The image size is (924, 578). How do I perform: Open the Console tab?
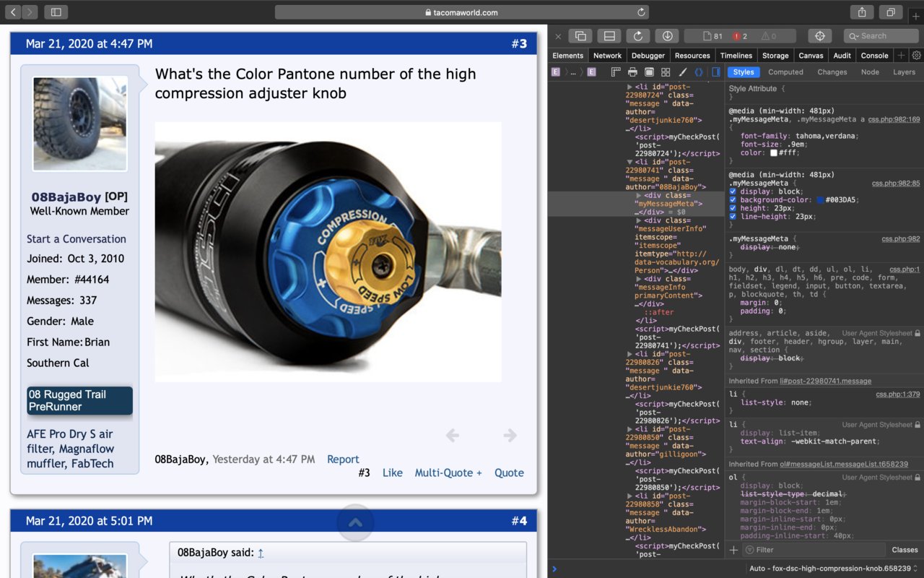click(874, 56)
